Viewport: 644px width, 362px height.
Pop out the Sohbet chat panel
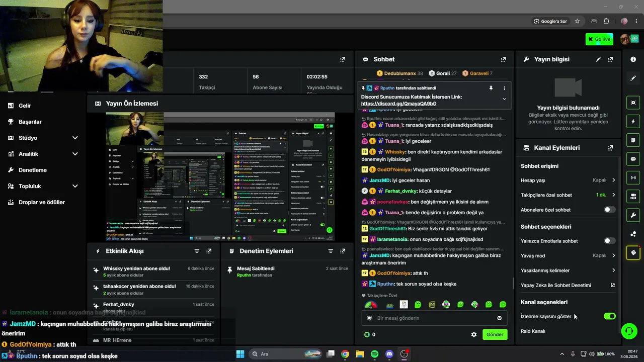pyautogui.click(x=503, y=59)
